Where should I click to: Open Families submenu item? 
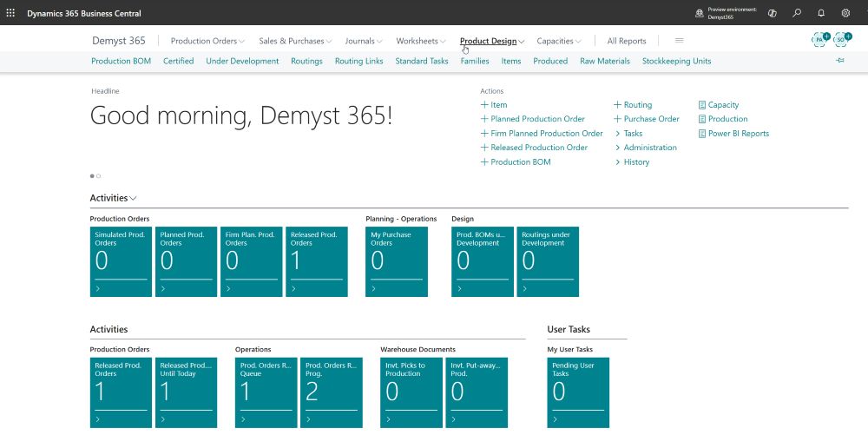point(475,61)
